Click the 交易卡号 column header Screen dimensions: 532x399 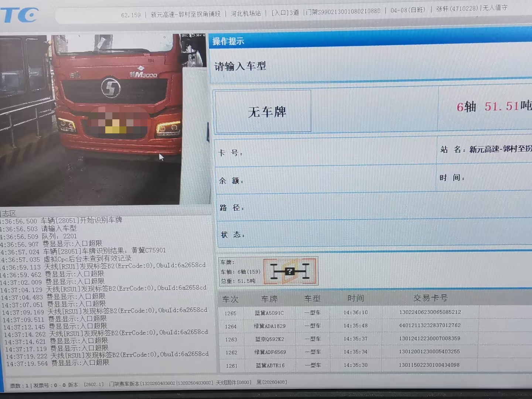(x=430, y=298)
